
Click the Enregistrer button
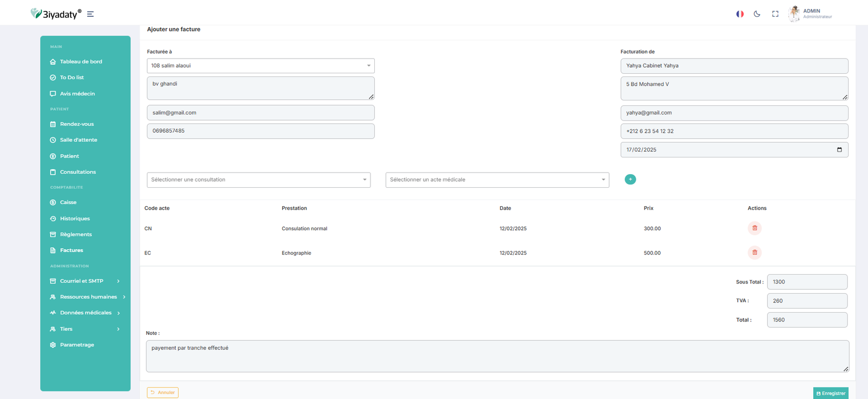[x=831, y=393]
